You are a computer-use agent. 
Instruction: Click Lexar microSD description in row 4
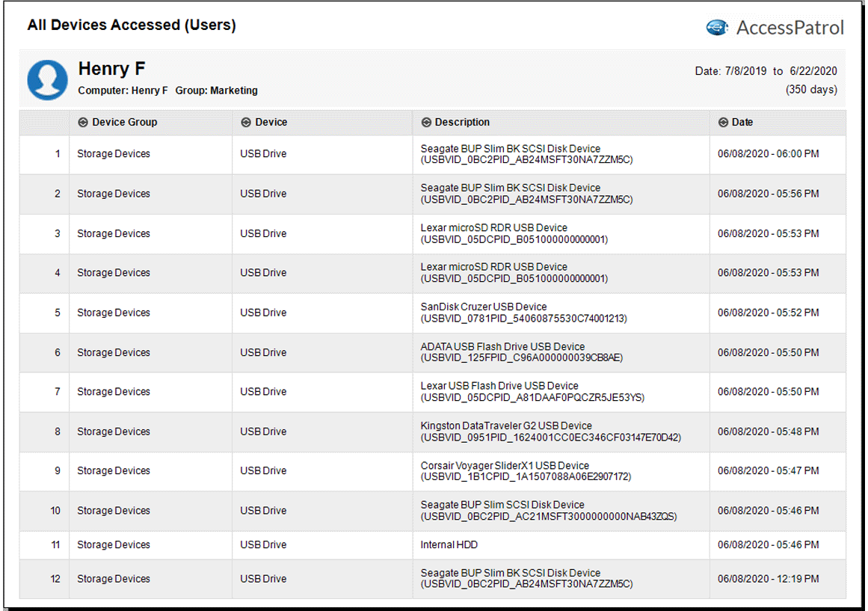(514, 272)
